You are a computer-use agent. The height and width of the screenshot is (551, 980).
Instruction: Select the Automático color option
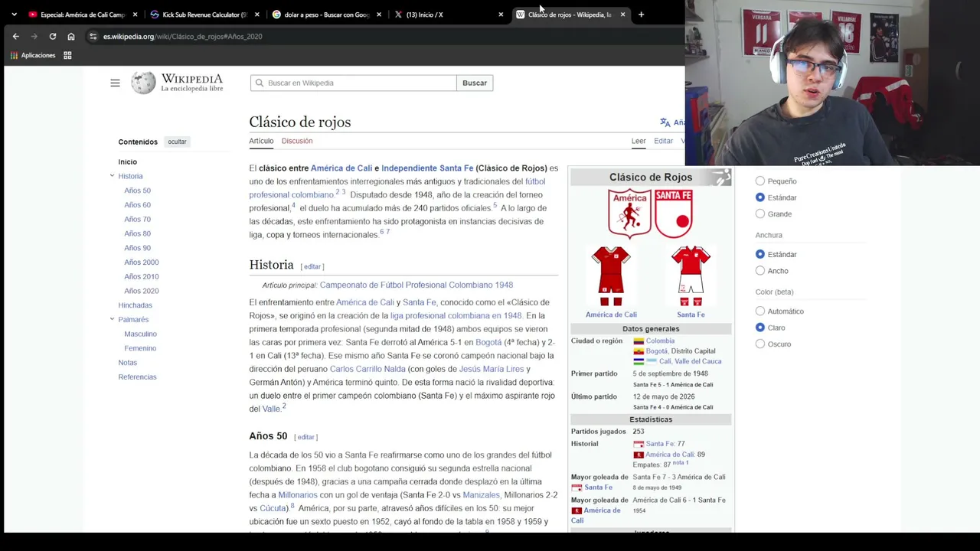tap(760, 311)
